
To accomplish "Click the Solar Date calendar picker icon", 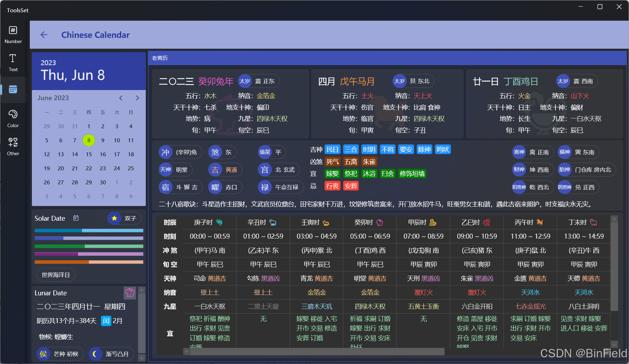I will [76, 218].
